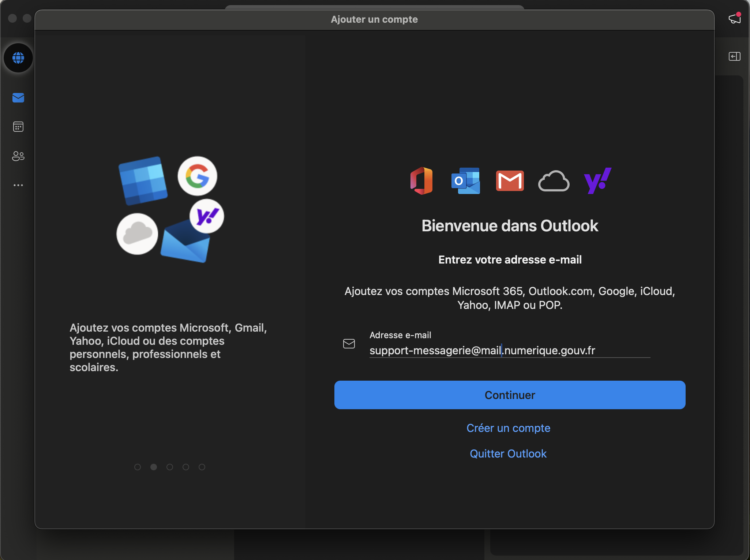Click the 'Ajoutez vos comptes Microsoft 365' description
This screenshot has height=560, width=750.
[510, 298]
